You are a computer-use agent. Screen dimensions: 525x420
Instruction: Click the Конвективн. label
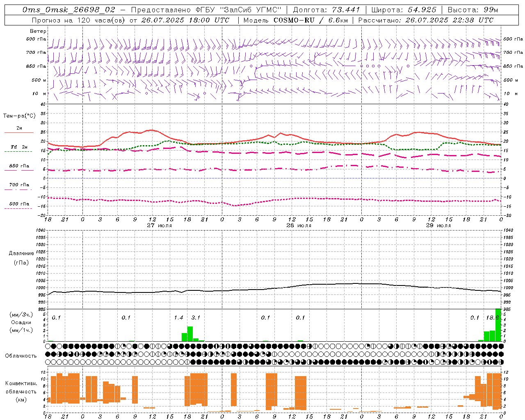pyautogui.click(x=21, y=383)
